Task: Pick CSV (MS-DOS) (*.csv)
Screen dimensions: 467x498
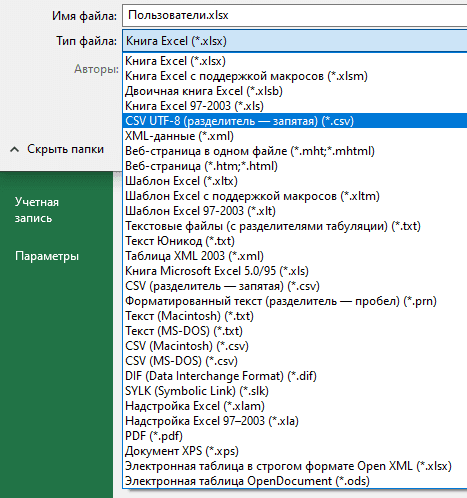Action: point(295,361)
